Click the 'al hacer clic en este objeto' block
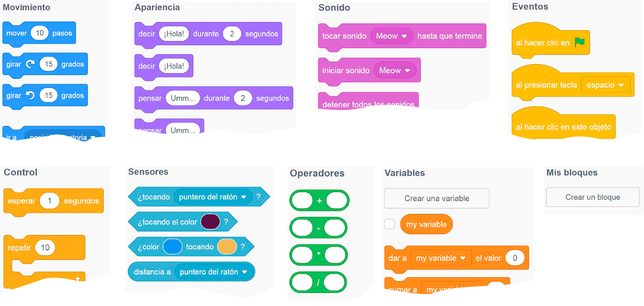The image size is (644, 306). point(563,127)
